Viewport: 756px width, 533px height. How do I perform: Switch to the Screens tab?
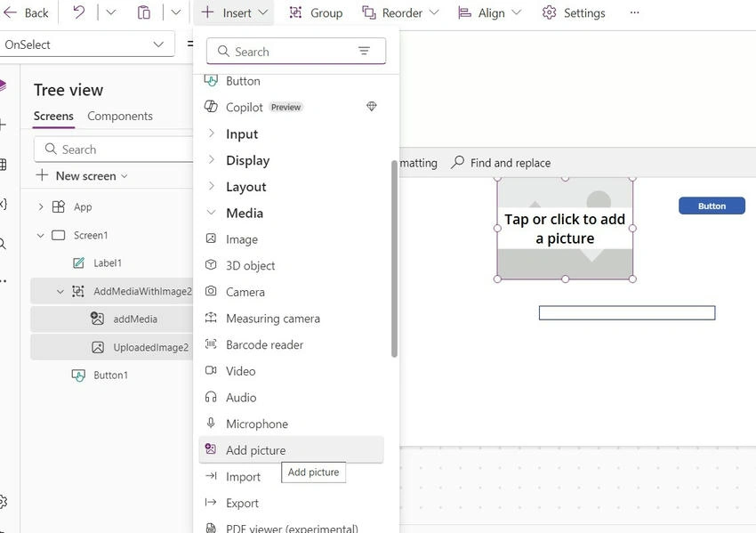[x=53, y=117]
